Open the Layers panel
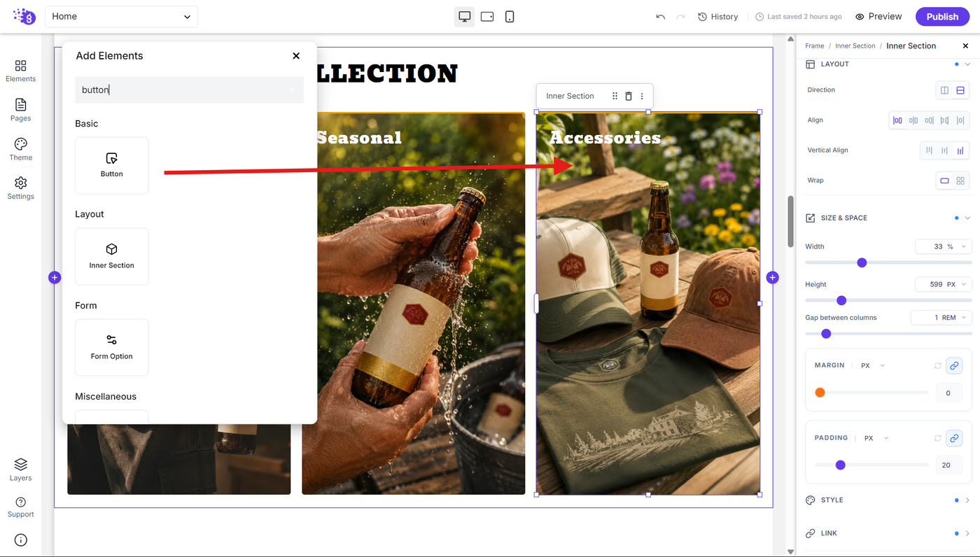 tap(20, 470)
